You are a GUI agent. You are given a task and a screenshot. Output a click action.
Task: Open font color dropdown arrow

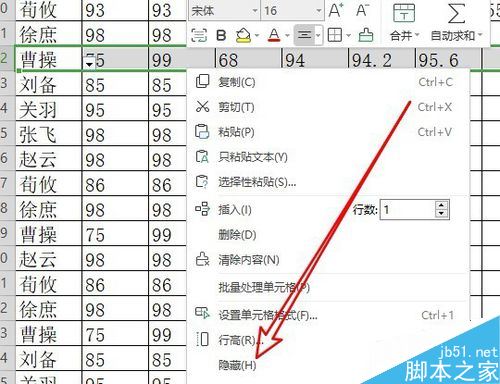coord(287,35)
